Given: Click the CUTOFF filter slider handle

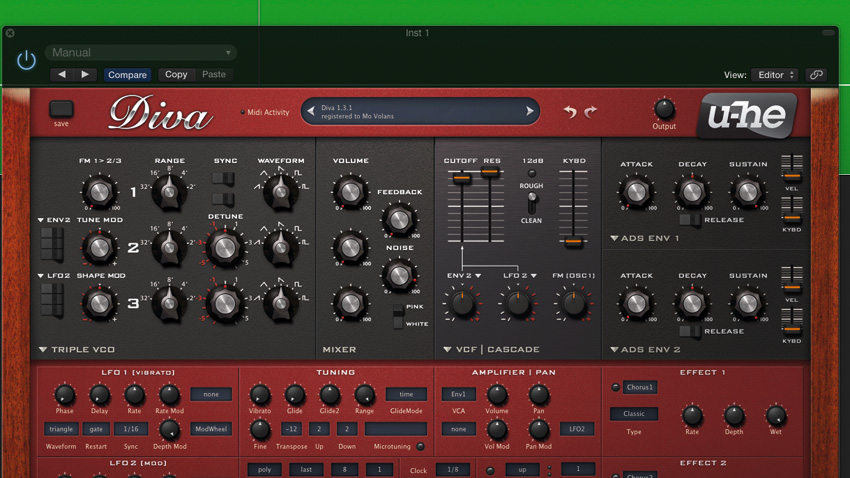Looking at the screenshot, I should click(461, 178).
